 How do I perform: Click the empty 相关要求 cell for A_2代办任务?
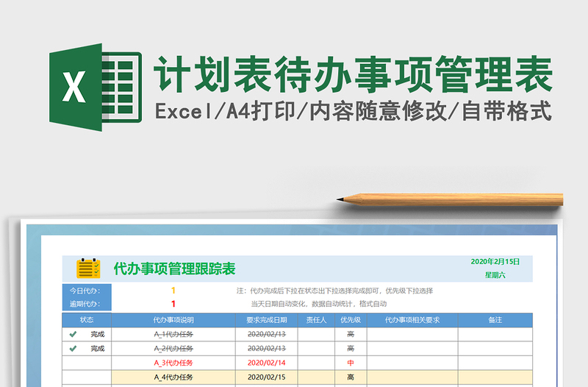[412, 348]
